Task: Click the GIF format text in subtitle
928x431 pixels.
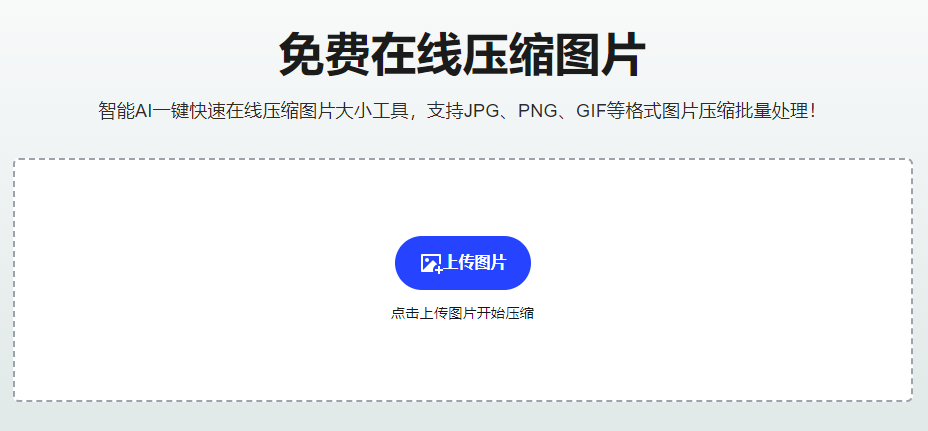Action: 592,111
